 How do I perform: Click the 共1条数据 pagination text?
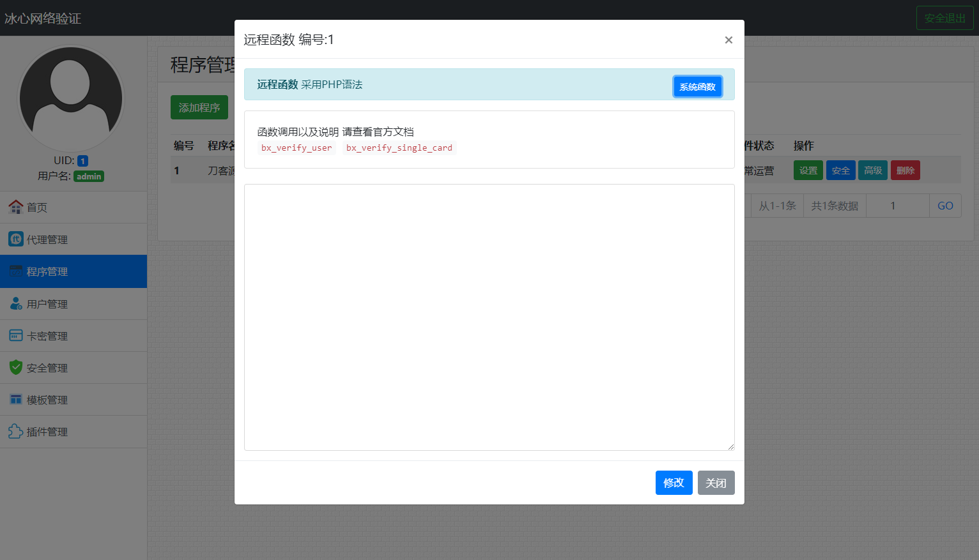coord(835,206)
